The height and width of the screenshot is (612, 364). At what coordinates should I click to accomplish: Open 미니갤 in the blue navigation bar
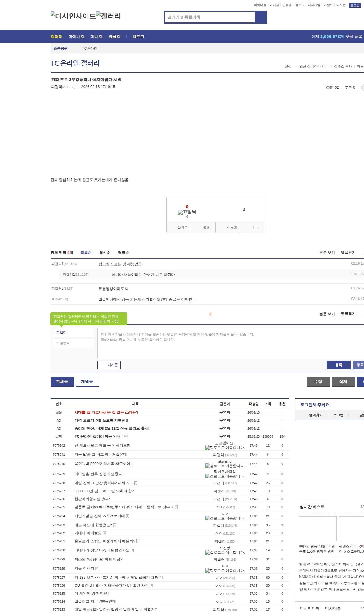coord(96,37)
